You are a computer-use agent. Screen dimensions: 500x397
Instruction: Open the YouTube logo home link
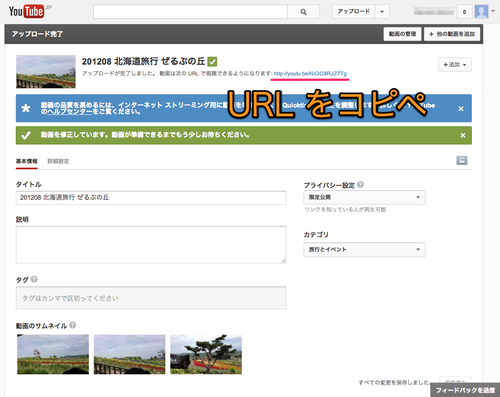coord(26,12)
